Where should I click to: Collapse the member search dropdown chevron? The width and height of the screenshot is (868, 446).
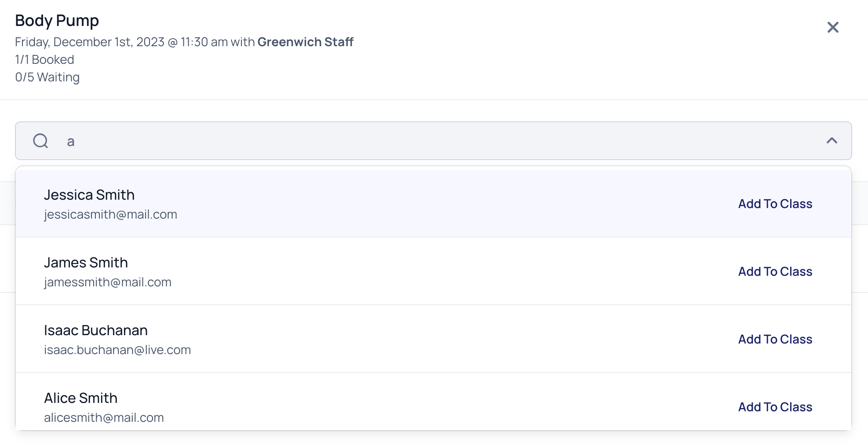pos(832,141)
